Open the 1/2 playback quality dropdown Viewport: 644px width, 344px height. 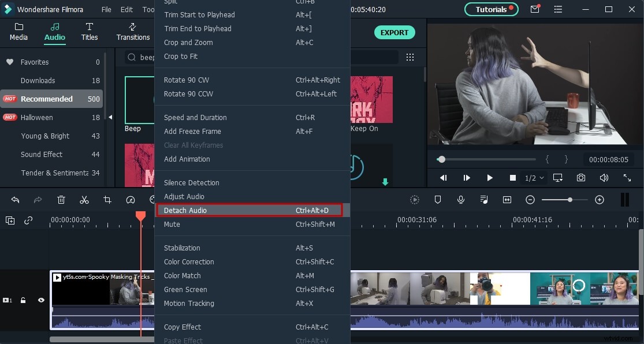(534, 178)
